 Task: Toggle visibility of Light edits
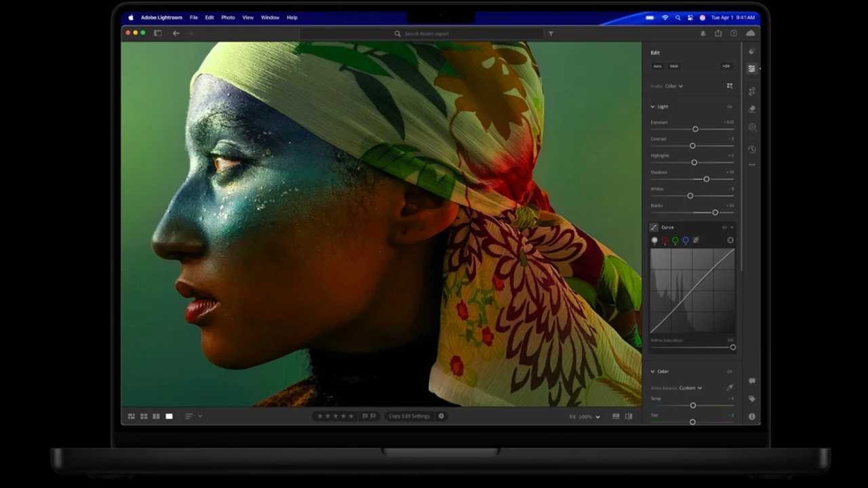click(730, 106)
